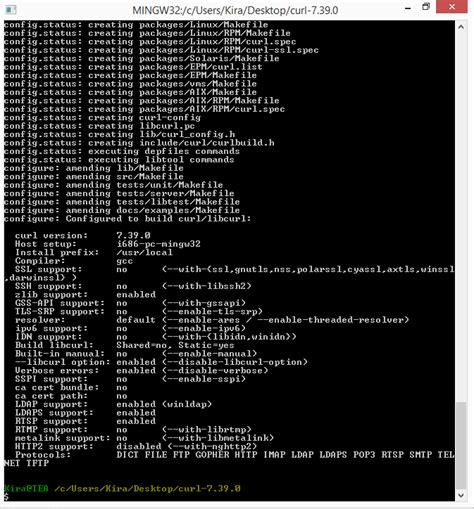
Task: Click the window title bar text
Action: tap(235, 10)
